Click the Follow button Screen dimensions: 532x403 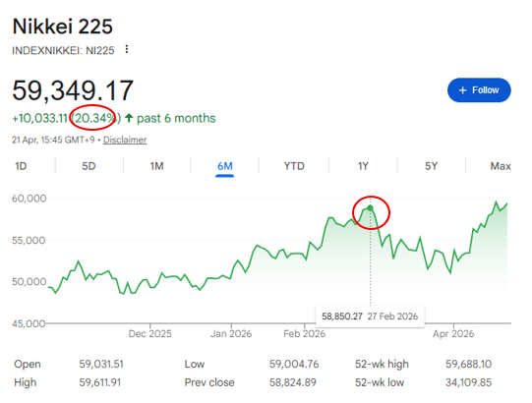[479, 90]
